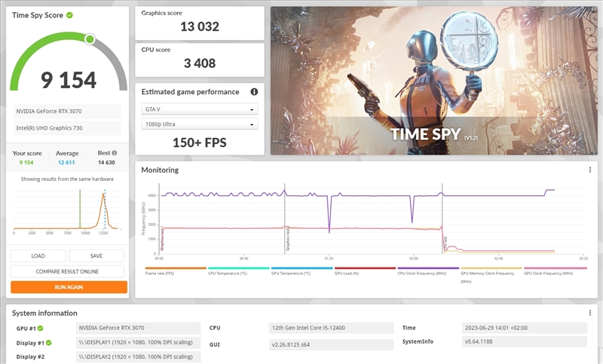
Task: Toggle CPU Temperature legend item
Action: click(238, 271)
